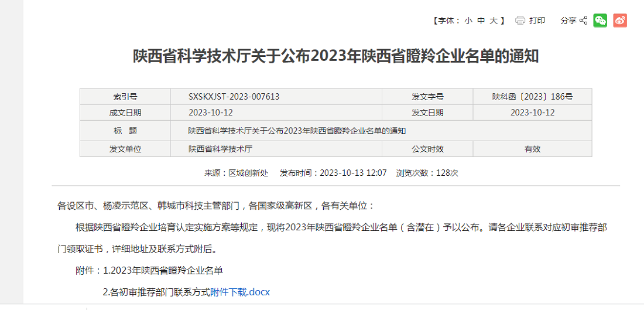Set font size to 大

point(494,21)
